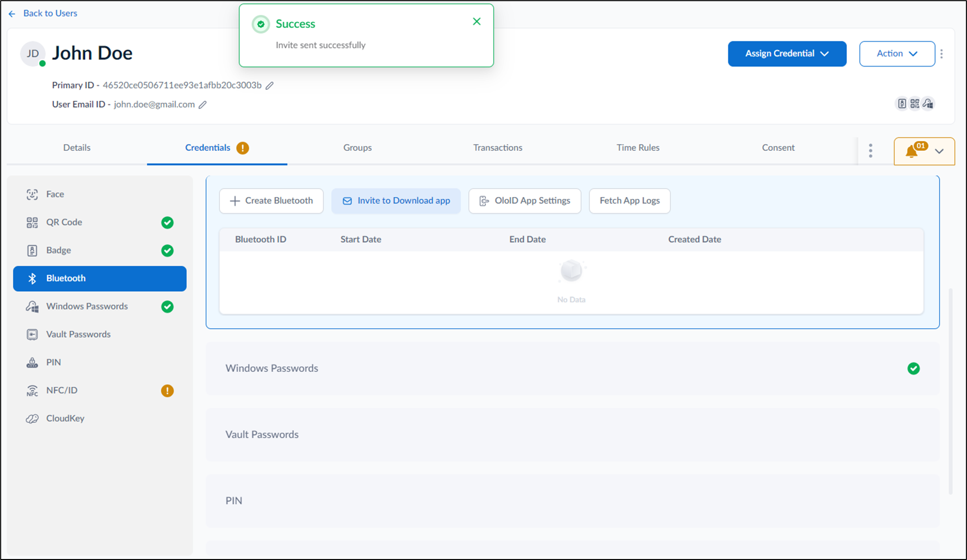This screenshot has height=560, width=967.
Task: Select Face in the credentials sidebar
Action: [100, 194]
